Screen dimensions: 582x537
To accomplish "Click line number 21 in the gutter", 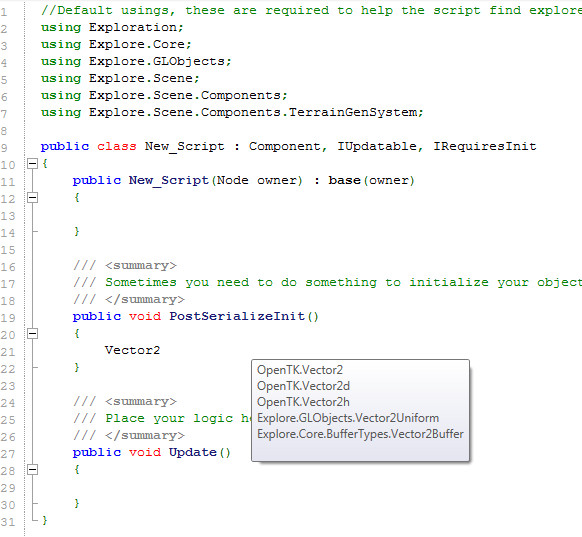I will 8,352.
